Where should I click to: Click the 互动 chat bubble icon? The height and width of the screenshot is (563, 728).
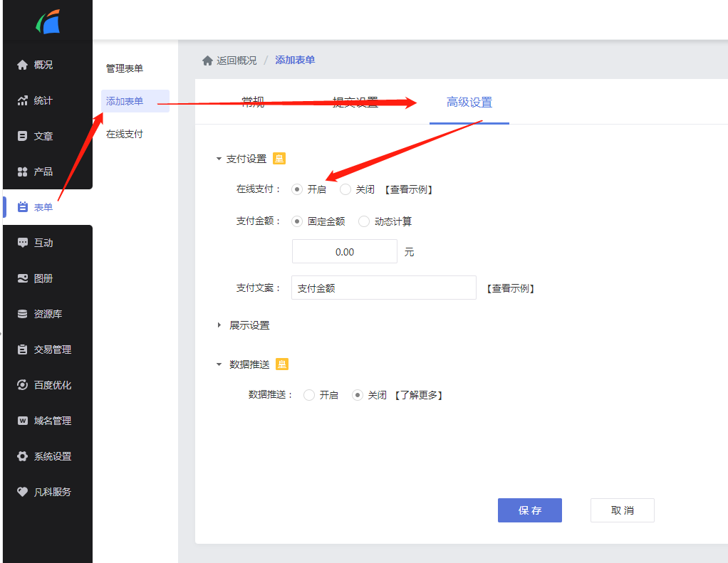tap(22, 243)
